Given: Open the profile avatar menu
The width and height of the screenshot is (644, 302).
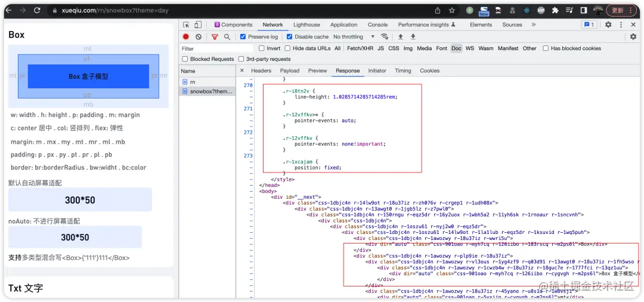Looking at the screenshot, I should click(598, 10).
